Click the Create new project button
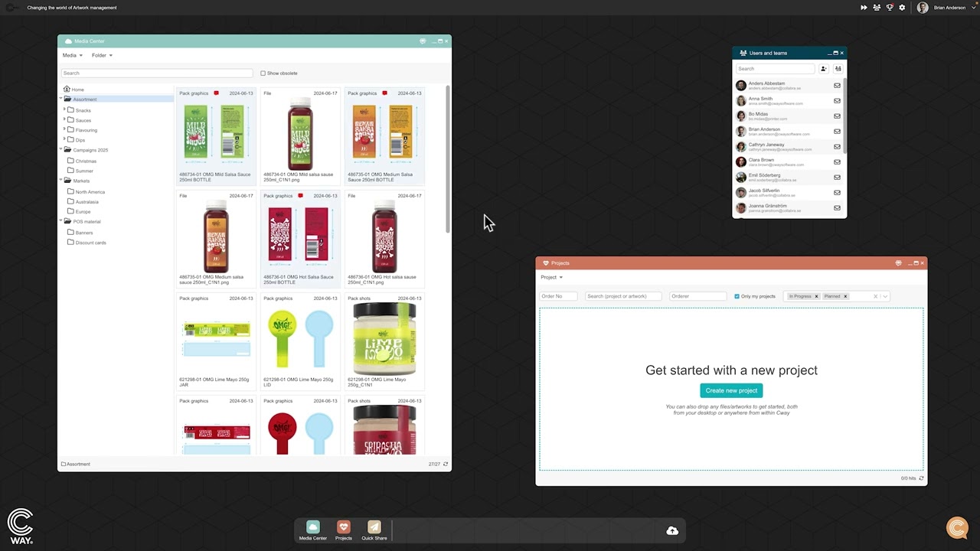Viewport: 980px width, 551px height. click(731, 390)
